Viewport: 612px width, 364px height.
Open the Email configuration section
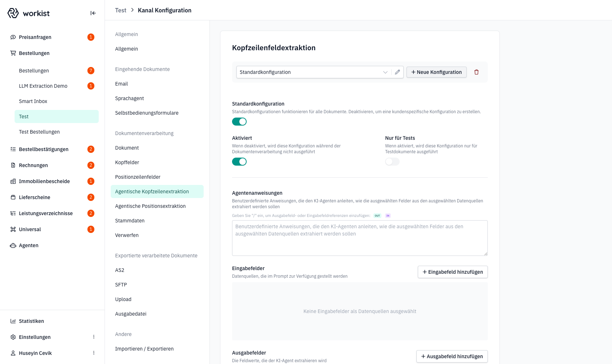point(157,84)
